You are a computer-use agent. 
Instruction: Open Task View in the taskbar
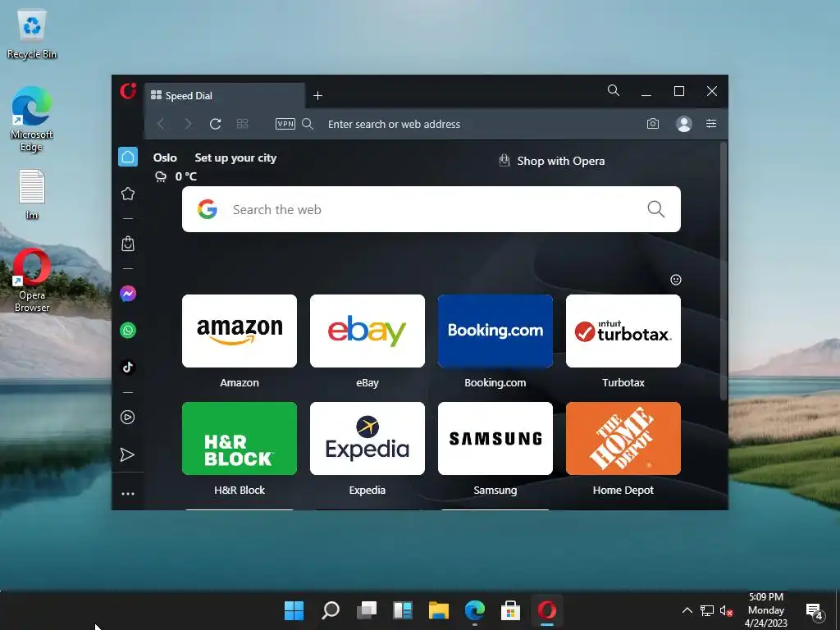point(367,610)
